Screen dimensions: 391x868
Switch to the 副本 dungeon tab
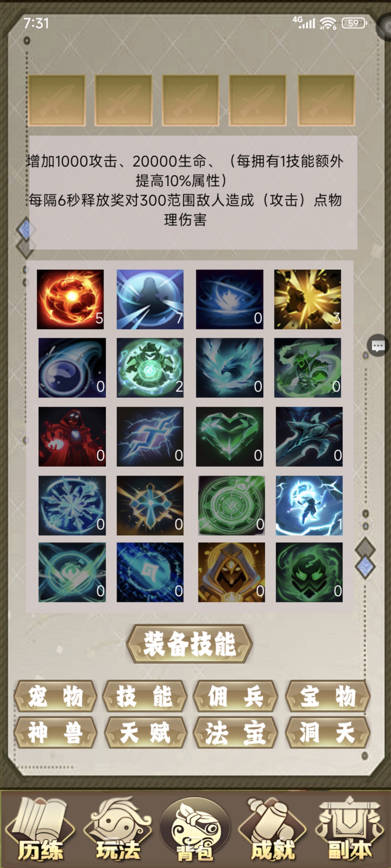pyautogui.click(x=349, y=830)
